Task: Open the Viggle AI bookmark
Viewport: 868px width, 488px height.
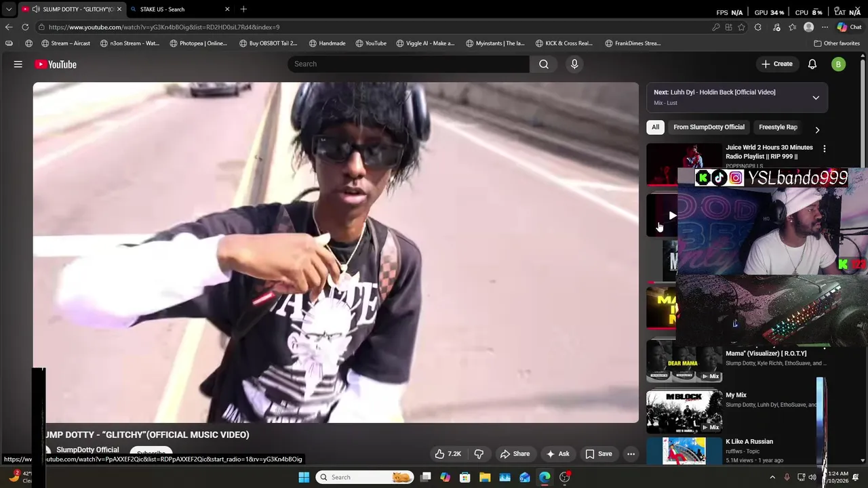Action: 425,43
